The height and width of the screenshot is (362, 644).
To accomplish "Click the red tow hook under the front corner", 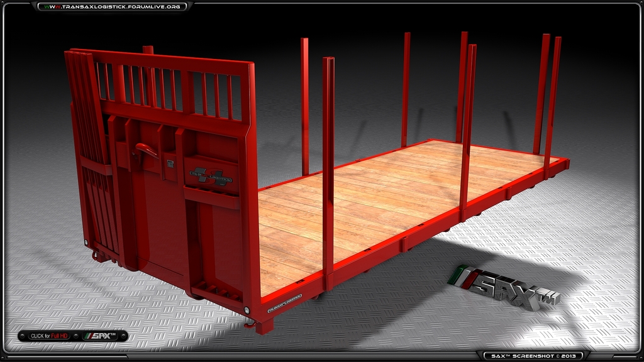I will [250, 323].
